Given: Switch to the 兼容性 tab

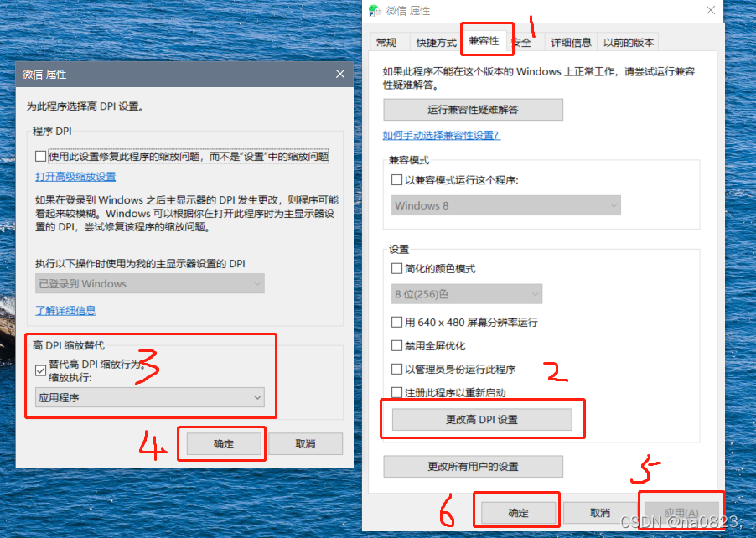Looking at the screenshot, I should point(484,41).
